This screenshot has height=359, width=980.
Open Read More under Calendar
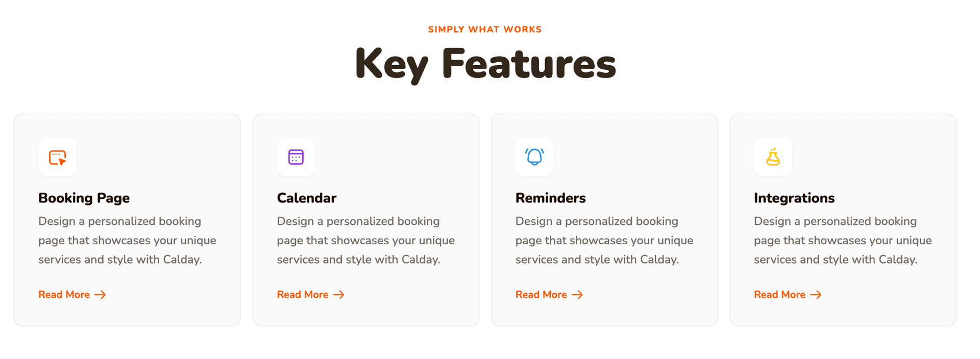[303, 295]
